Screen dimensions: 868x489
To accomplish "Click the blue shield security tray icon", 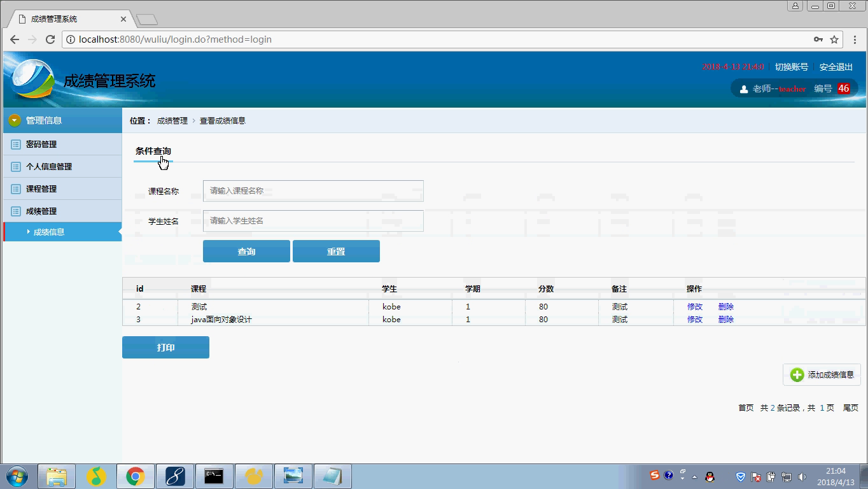I will pyautogui.click(x=741, y=476).
